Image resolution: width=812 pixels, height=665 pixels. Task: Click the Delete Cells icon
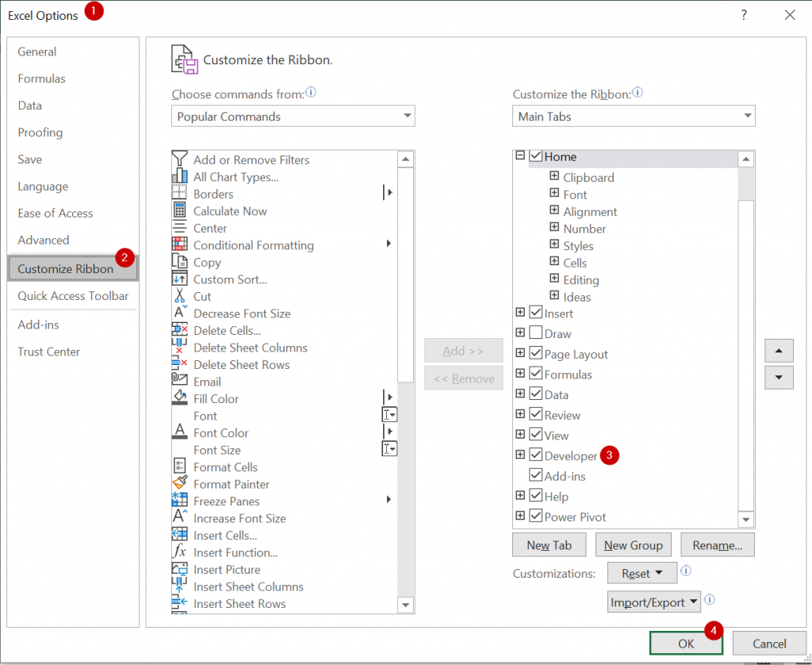tap(179, 330)
